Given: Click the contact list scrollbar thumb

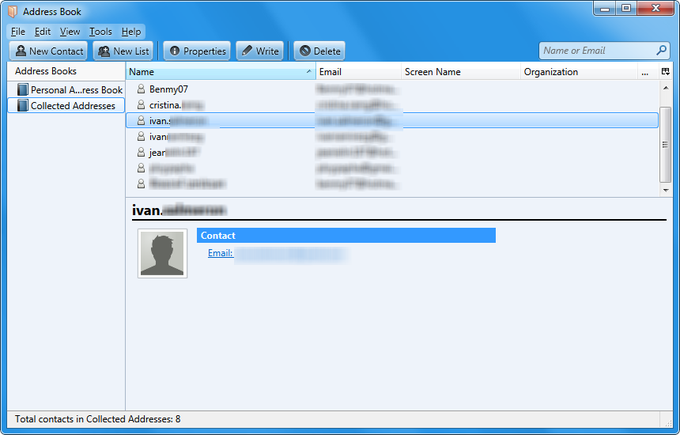Looking at the screenshot, I should (665, 144).
